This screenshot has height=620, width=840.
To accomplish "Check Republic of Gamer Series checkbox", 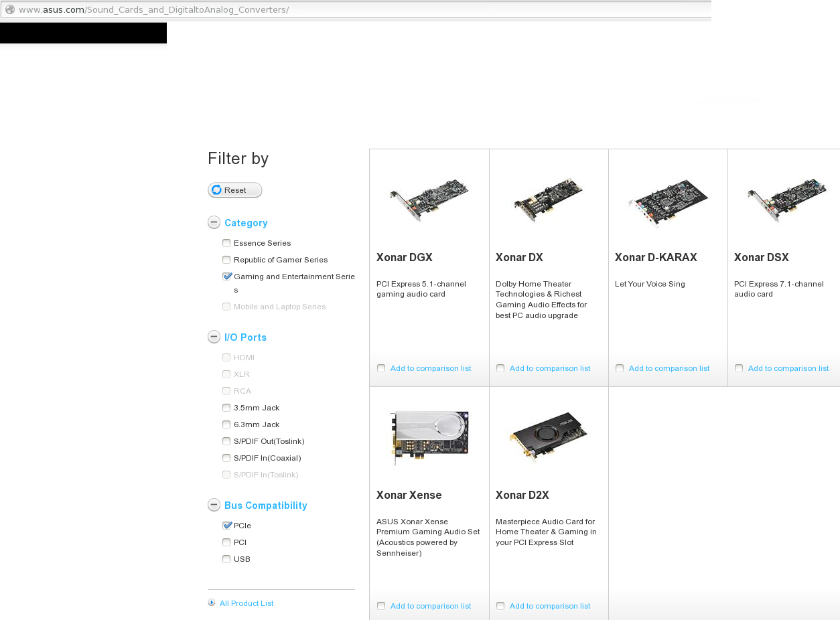I will point(226,260).
